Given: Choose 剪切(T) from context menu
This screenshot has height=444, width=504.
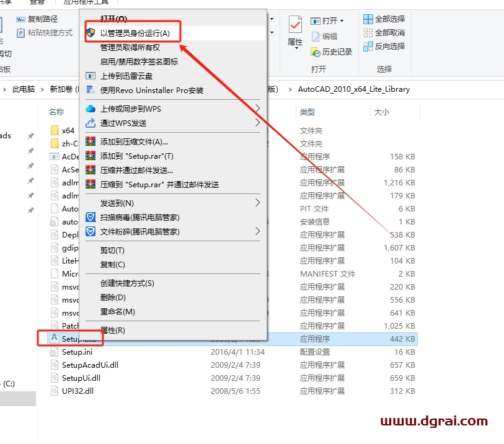Looking at the screenshot, I should coord(112,251).
